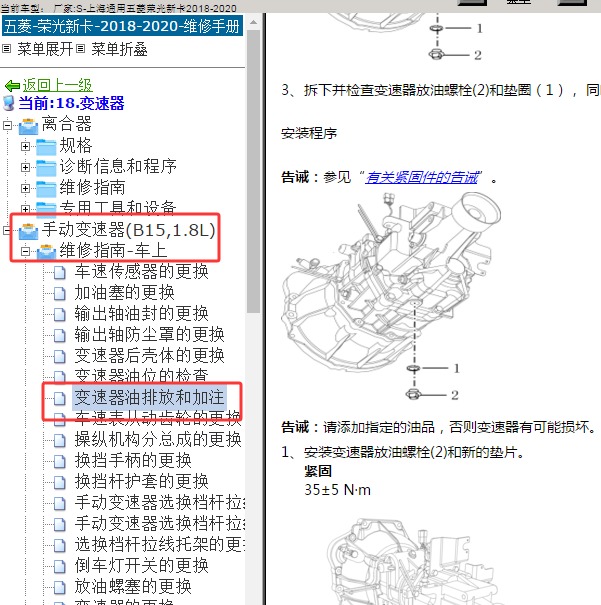Open 倒车灯开关的更换 page

tap(142, 565)
